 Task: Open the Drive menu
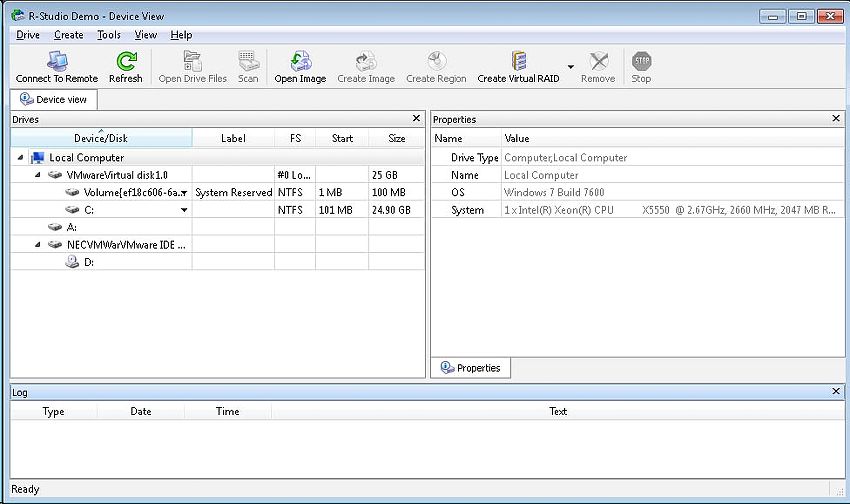click(x=28, y=35)
